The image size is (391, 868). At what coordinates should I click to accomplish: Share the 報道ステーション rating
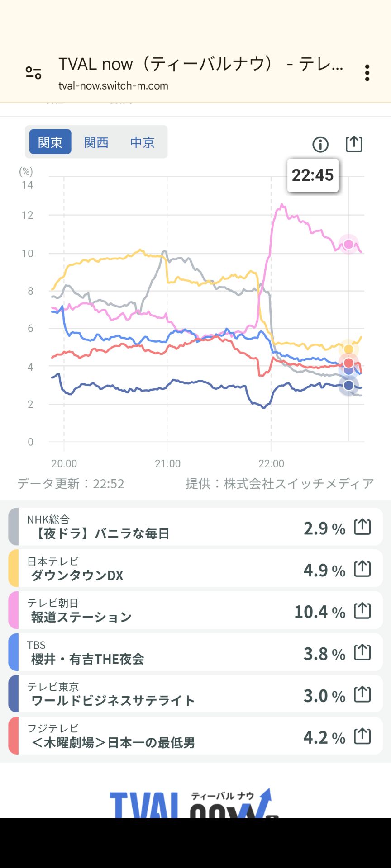pyautogui.click(x=362, y=609)
